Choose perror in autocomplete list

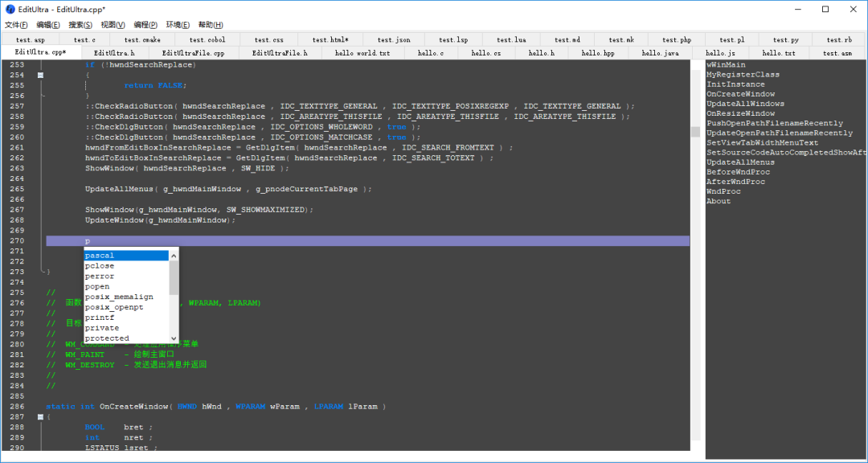pyautogui.click(x=126, y=277)
